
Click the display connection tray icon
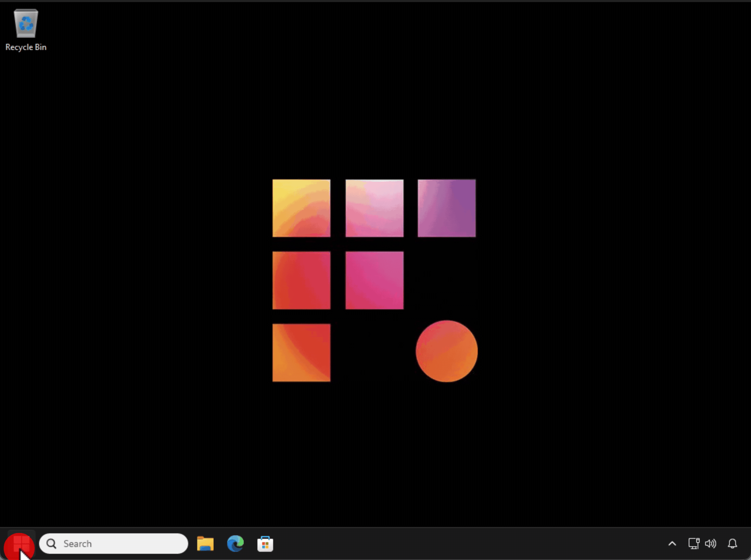(x=694, y=544)
